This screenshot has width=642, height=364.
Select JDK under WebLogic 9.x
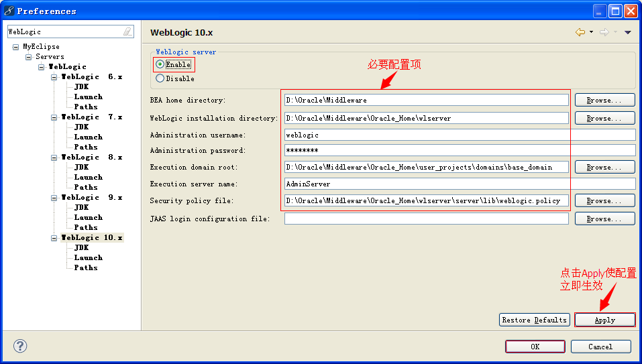[x=81, y=207]
